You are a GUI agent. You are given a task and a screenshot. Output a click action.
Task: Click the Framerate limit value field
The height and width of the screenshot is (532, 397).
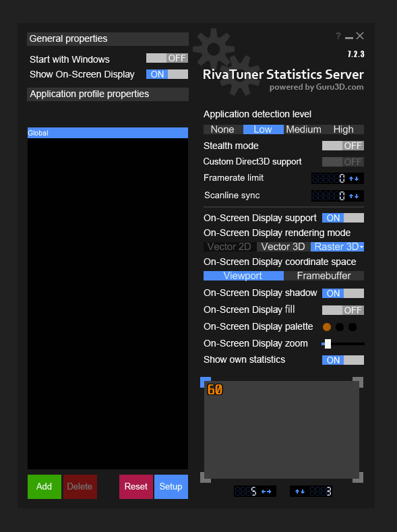(328, 179)
